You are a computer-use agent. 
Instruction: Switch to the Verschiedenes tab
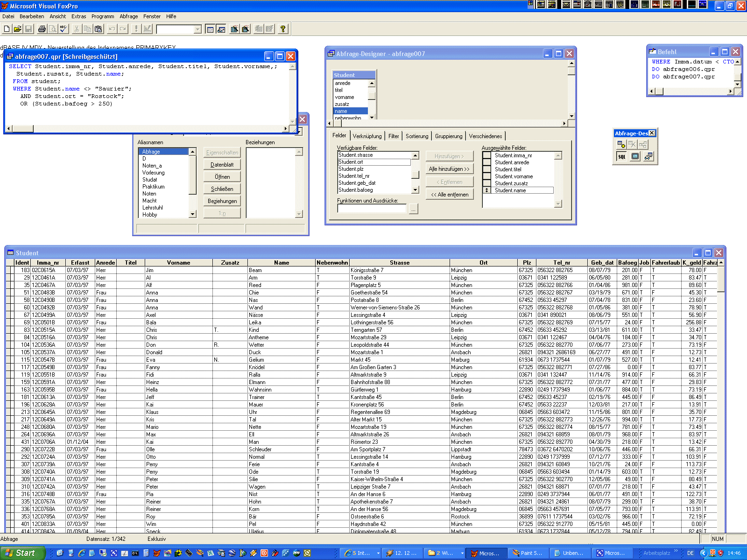click(486, 136)
